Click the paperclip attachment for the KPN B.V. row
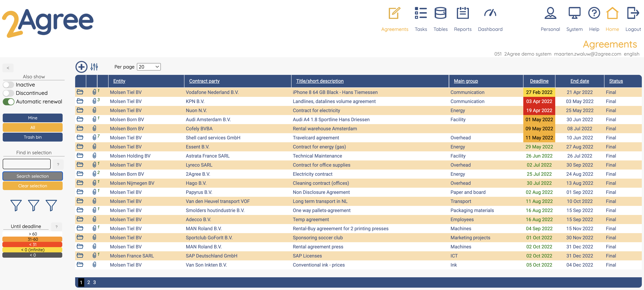The height and width of the screenshot is (290, 644). [x=94, y=101]
